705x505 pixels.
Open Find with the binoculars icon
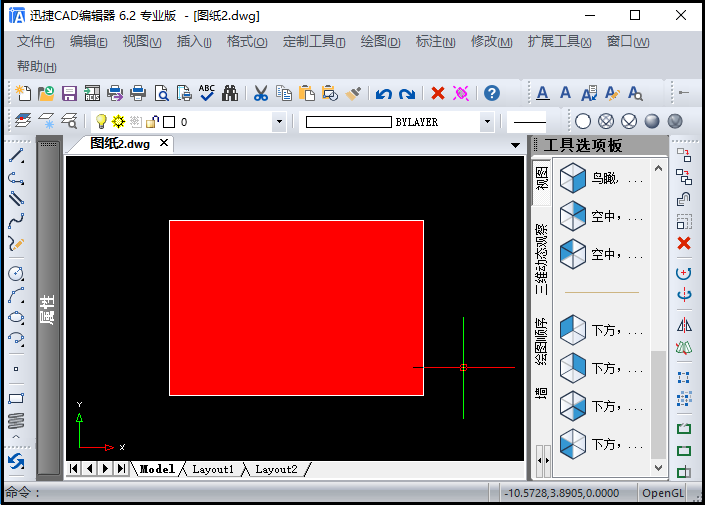(230, 93)
